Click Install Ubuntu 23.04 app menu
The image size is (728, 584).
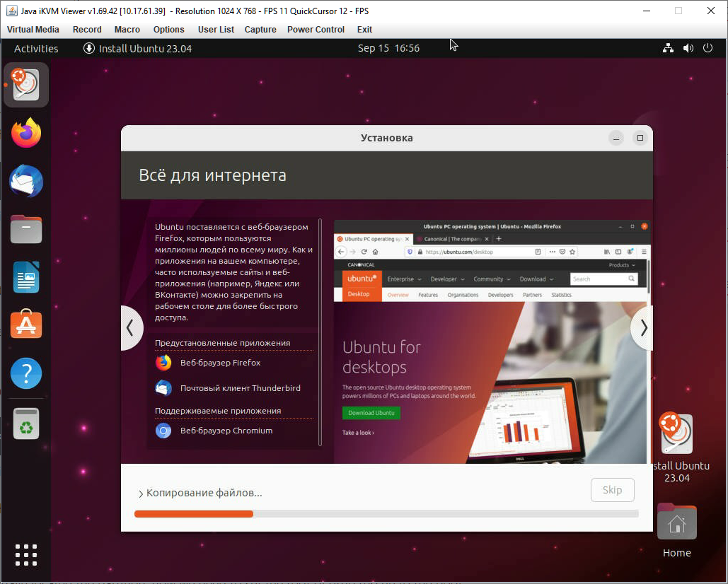pyautogui.click(x=137, y=48)
